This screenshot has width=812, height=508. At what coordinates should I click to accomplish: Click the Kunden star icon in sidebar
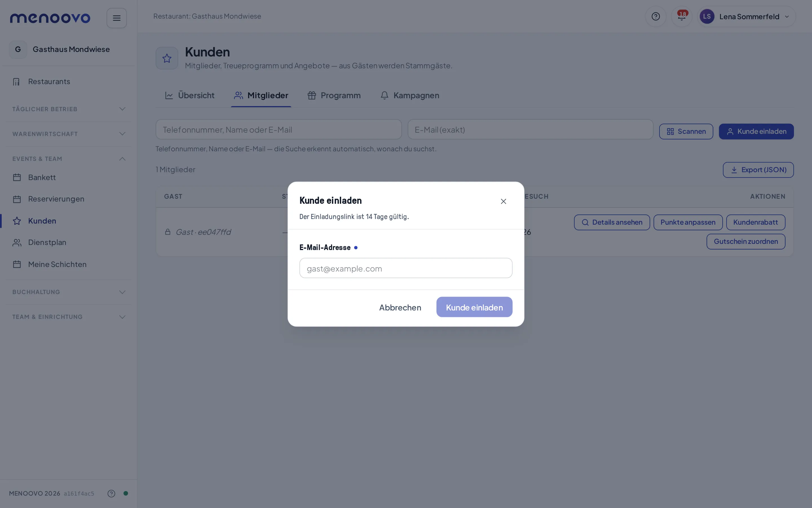pos(17,221)
